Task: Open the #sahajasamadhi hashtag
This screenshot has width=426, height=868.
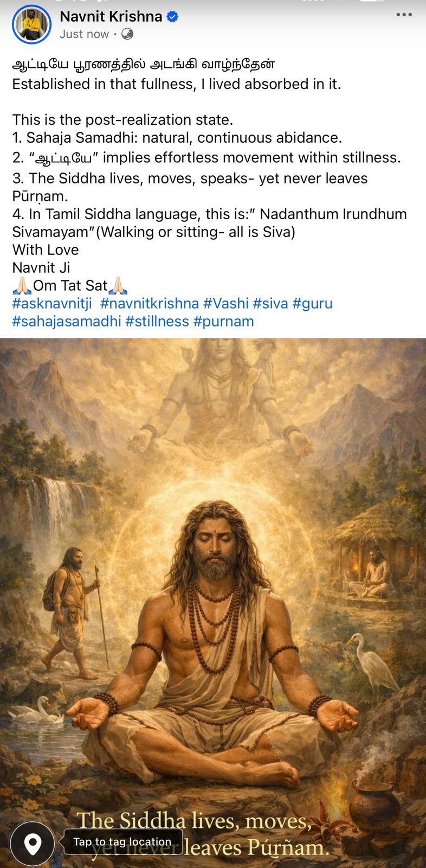Action: pos(67,321)
